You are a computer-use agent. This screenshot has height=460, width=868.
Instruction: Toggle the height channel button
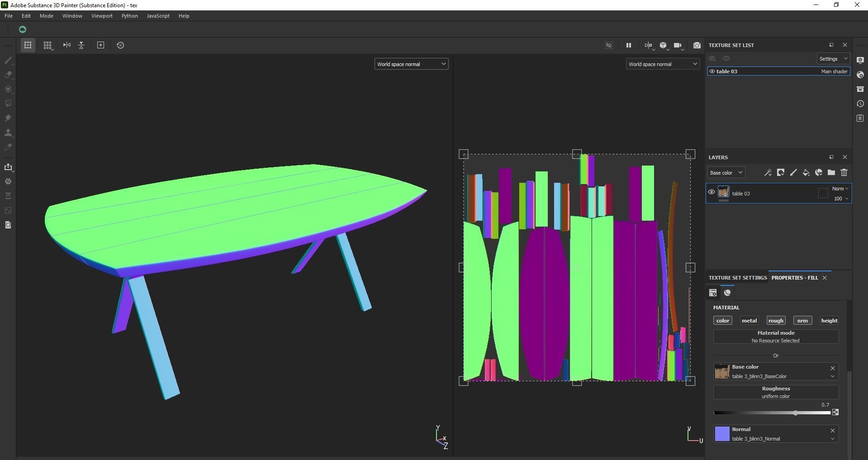(829, 321)
